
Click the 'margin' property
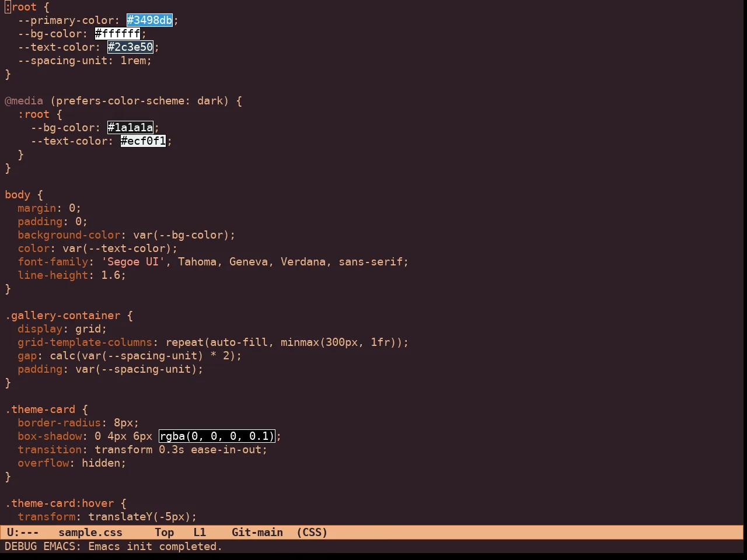pos(37,208)
